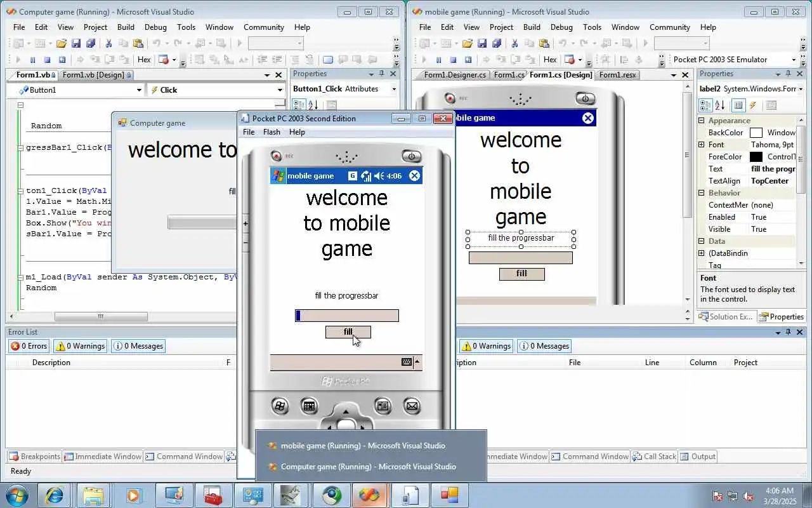Open File menu in Pocket PC emulator

(249, 132)
